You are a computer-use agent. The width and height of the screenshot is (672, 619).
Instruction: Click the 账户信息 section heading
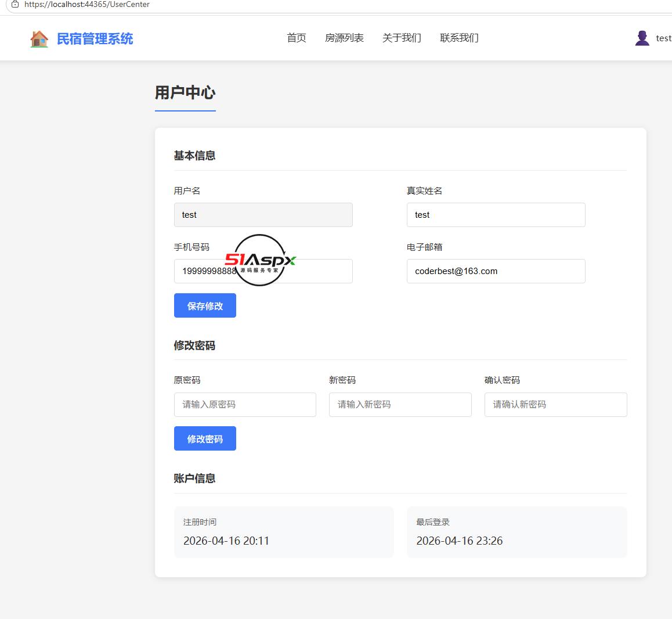click(194, 478)
